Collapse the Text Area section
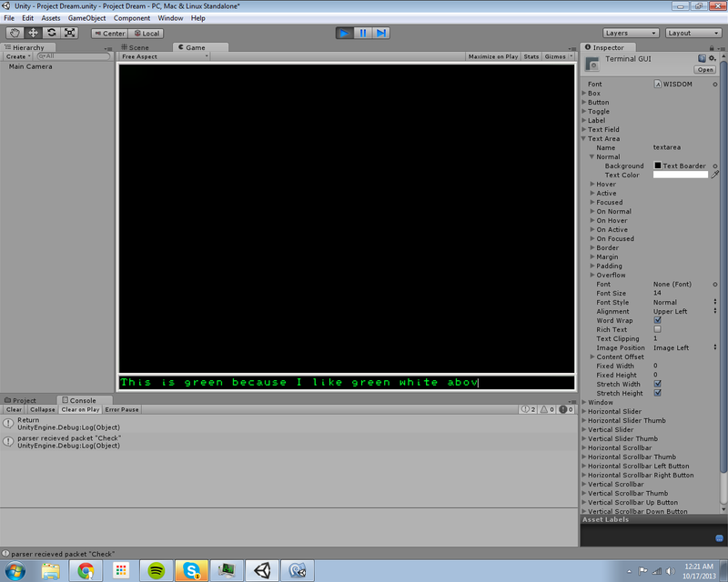The height and width of the screenshot is (582, 728). click(584, 139)
